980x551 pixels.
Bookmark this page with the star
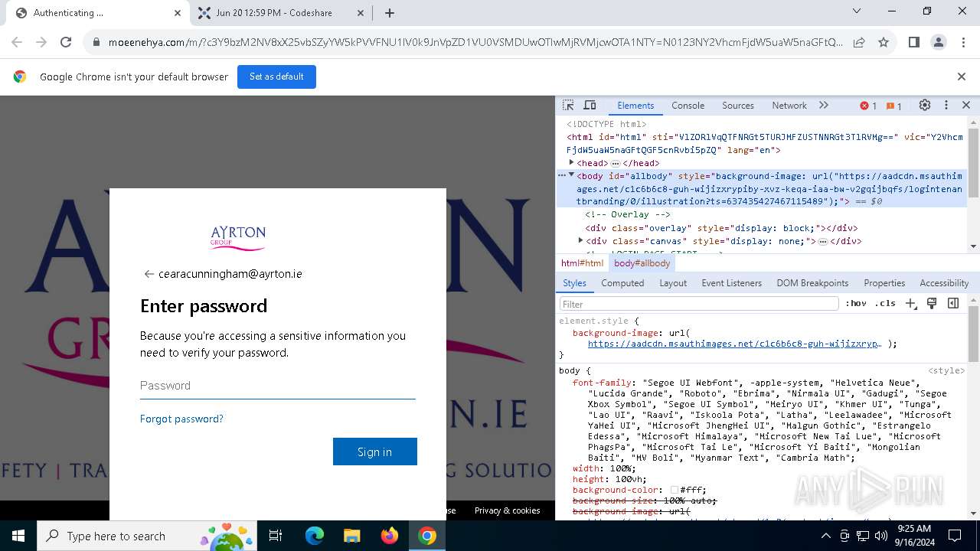point(884,43)
